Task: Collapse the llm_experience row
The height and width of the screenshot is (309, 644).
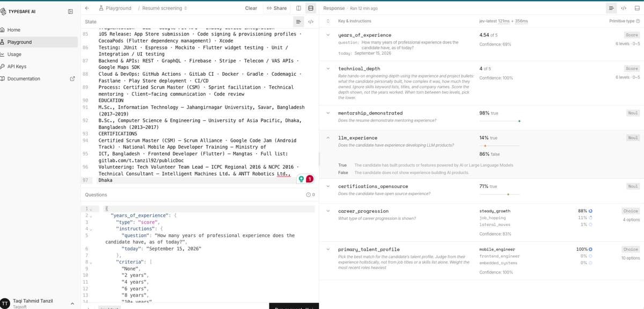Action: coord(327,138)
